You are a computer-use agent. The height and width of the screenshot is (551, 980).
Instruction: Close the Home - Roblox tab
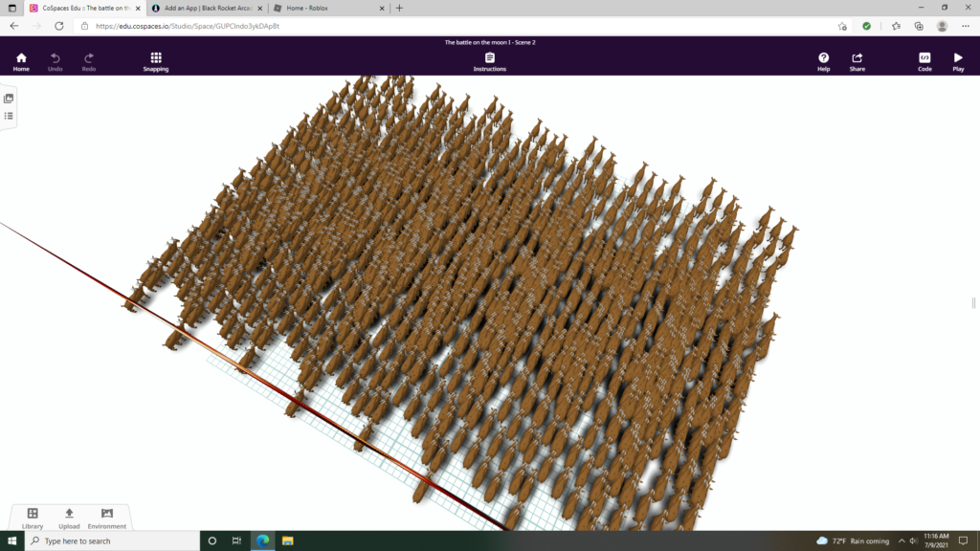[x=382, y=8]
